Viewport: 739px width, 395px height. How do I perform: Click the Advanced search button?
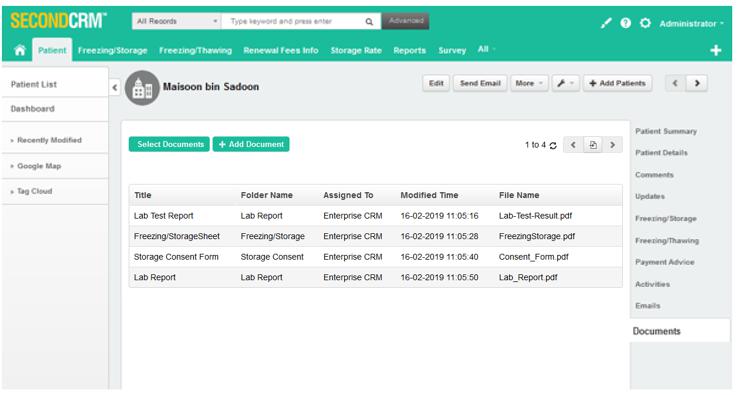pos(405,21)
